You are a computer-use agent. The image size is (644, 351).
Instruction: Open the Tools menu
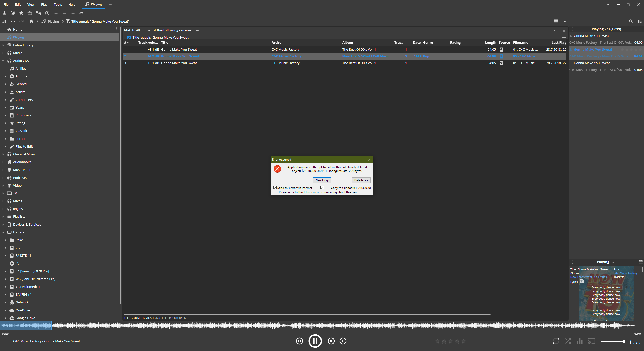click(x=58, y=4)
